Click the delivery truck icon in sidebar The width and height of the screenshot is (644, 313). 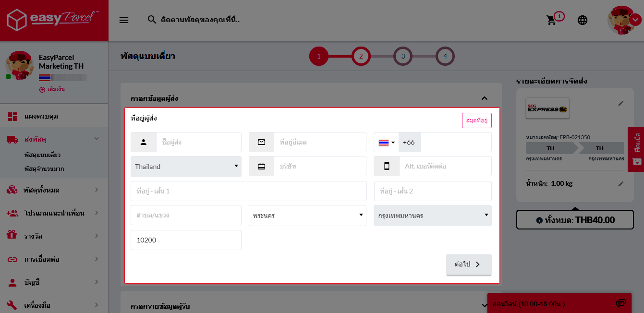[12, 139]
